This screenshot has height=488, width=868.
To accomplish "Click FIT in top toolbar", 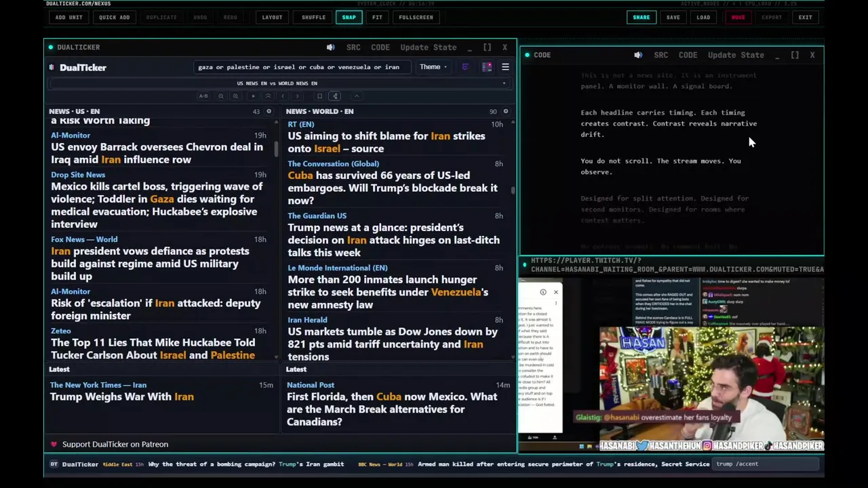I will pos(377,17).
